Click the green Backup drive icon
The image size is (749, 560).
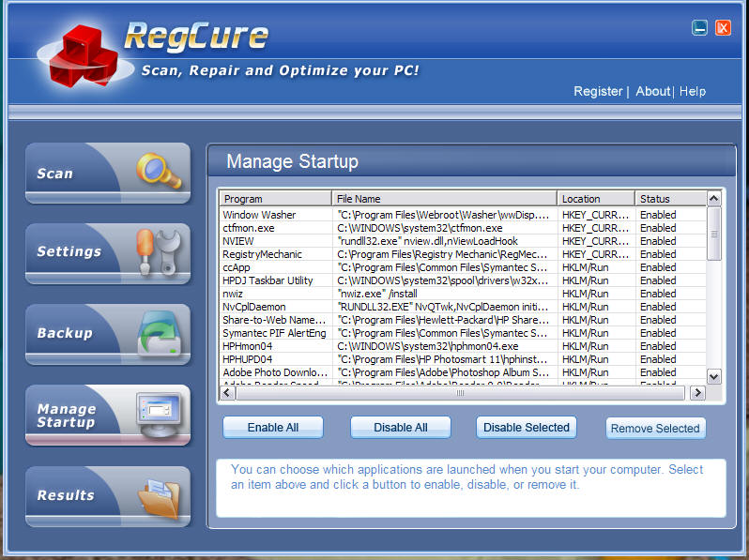coord(157,333)
